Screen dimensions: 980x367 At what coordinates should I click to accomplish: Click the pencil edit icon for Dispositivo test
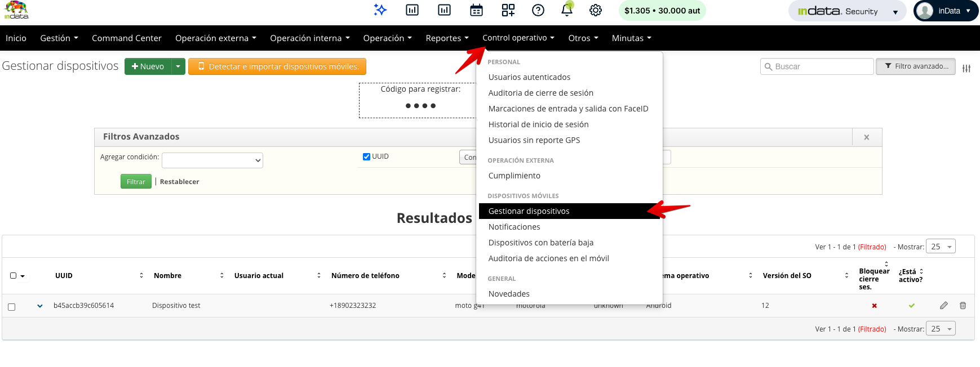[944, 306]
